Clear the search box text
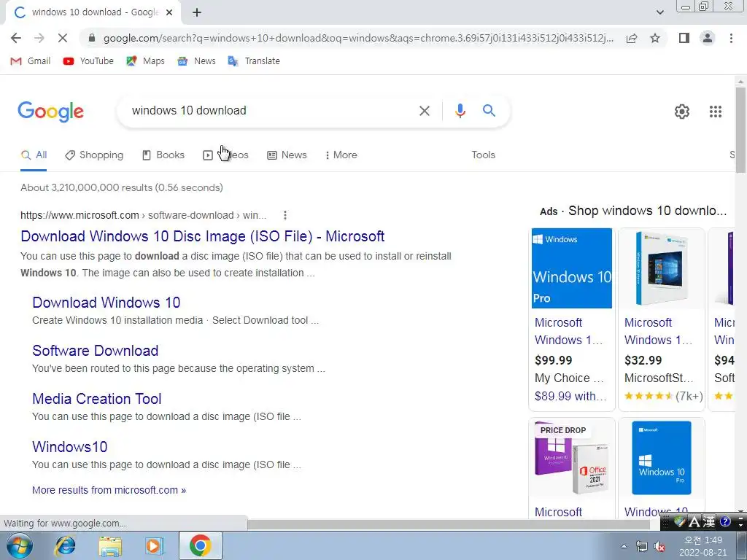The width and height of the screenshot is (747, 560). coord(424,111)
